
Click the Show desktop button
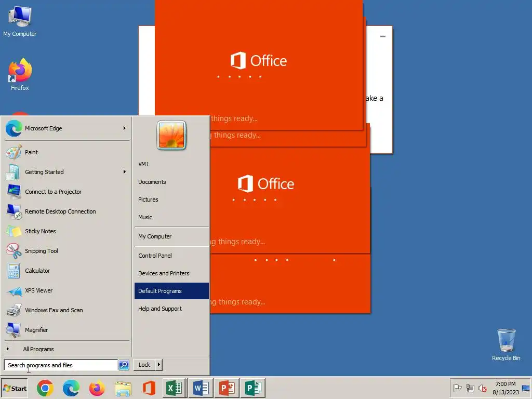coord(526,388)
